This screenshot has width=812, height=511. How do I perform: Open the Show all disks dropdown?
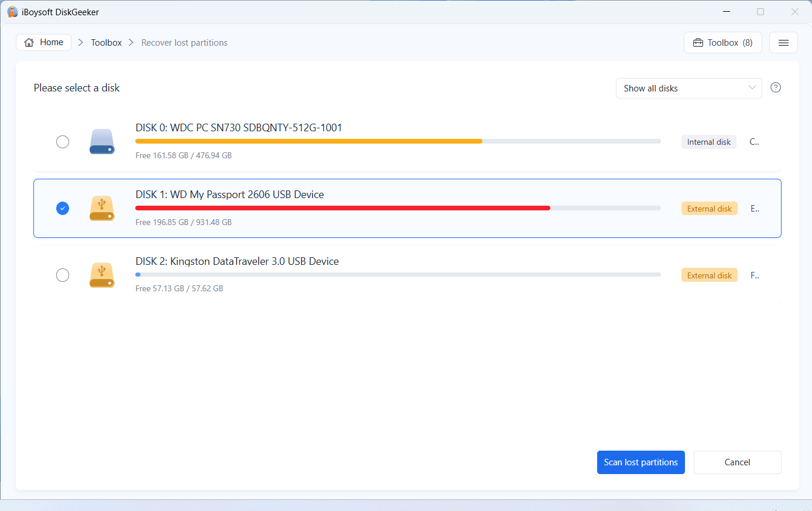click(x=688, y=88)
